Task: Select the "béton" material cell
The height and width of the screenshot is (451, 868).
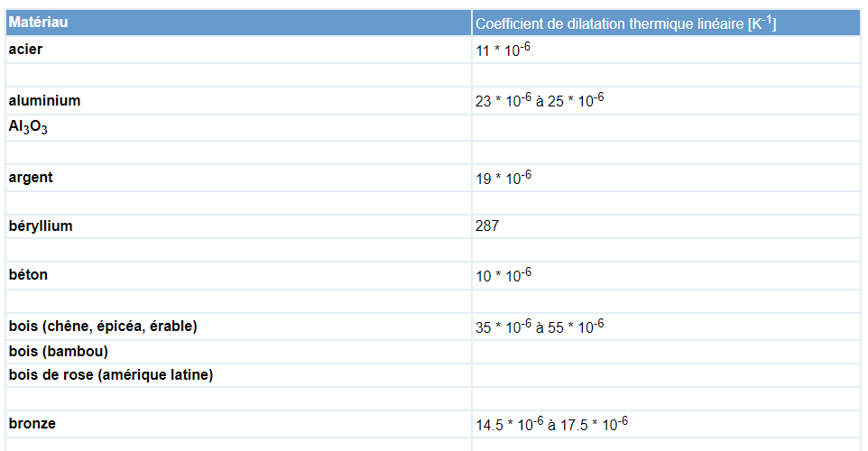Action: pyautogui.click(x=28, y=275)
